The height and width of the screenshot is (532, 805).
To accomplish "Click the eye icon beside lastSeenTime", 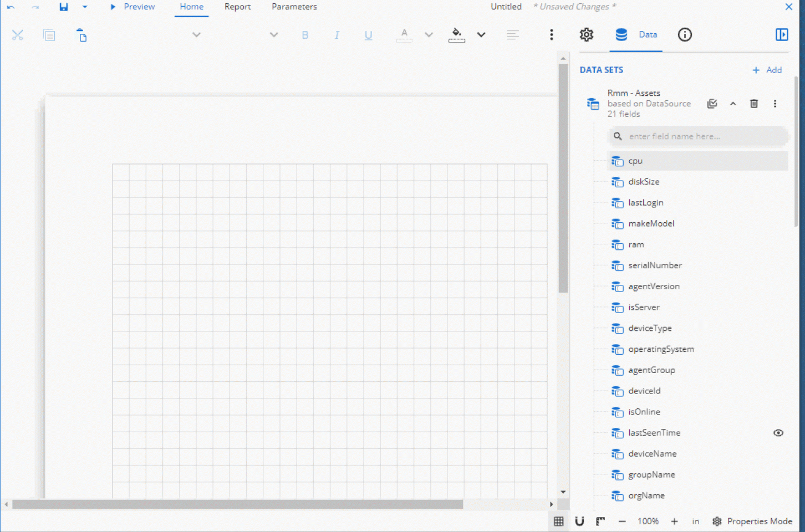I will (778, 433).
